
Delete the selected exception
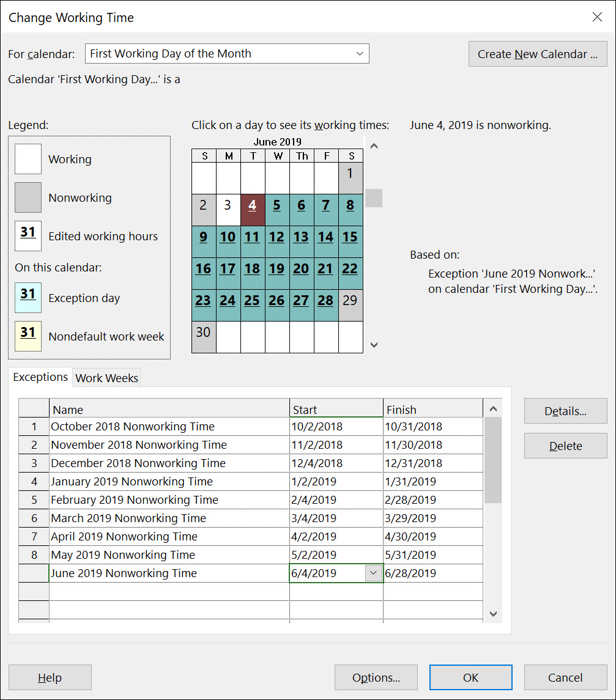[565, 446]
